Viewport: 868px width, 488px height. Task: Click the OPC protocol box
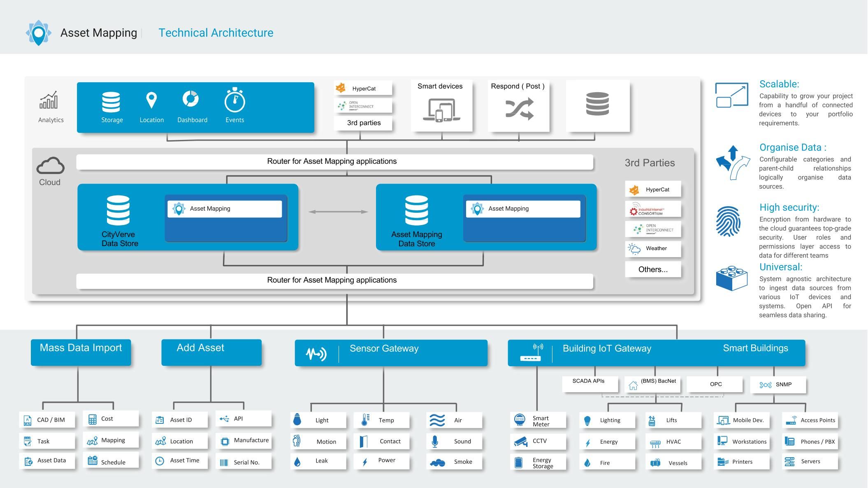click(715, 384)
